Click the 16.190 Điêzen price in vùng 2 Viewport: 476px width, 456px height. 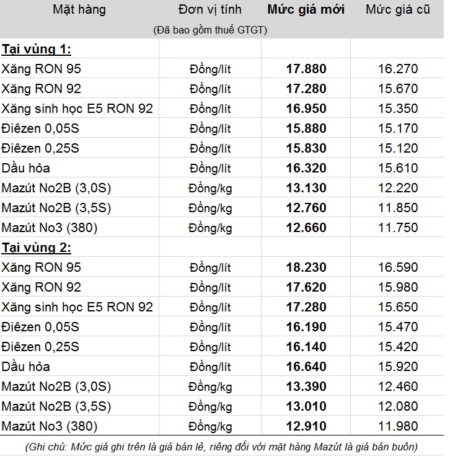coord(306,327)
